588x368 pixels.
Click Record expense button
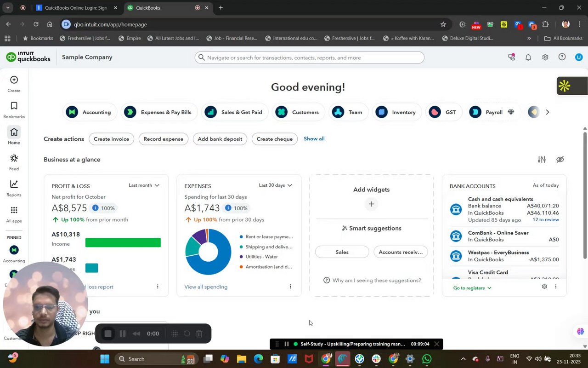tap(163, 139)
